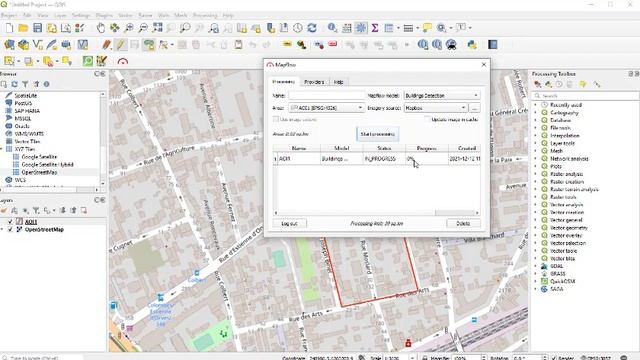
Task: Open a project via the yellow folder icon
Action: [23, 28]
